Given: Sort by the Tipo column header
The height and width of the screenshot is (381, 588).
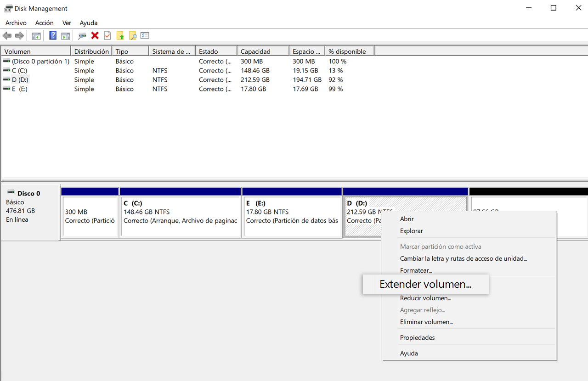Looking at the screenshot, I should (x=130, y=51).
